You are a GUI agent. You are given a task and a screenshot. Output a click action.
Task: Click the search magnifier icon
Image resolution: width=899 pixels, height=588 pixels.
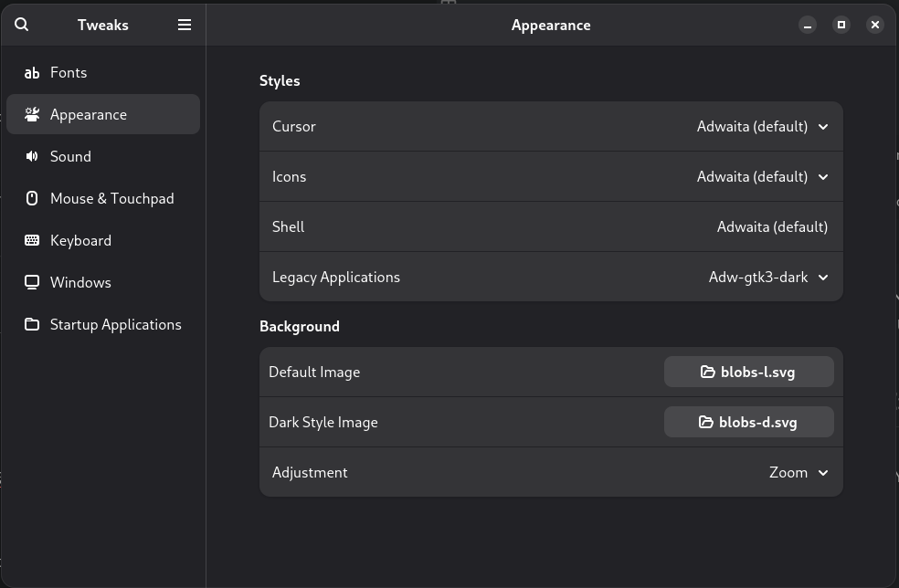(x=22, y=25)
